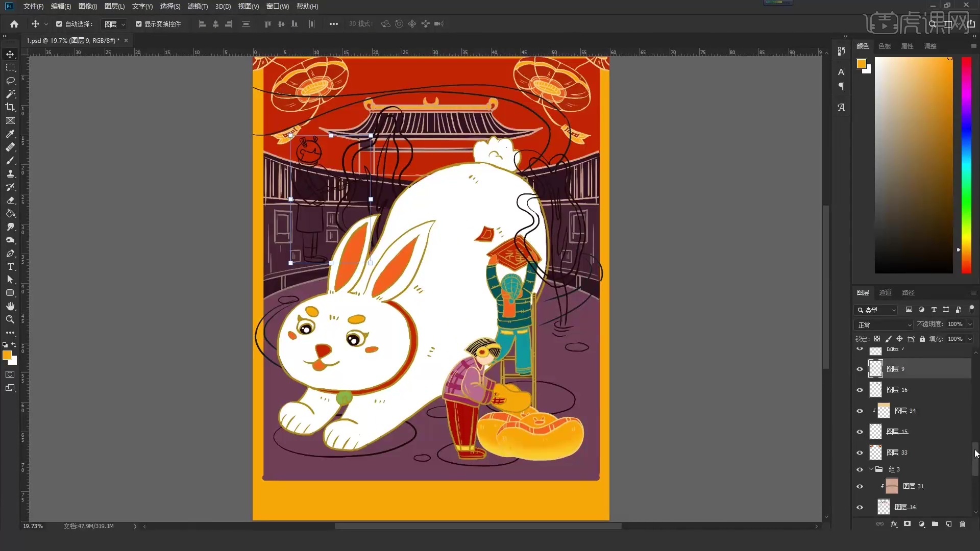The image size is (980, 551).
Task: Select the History Brush tool
Action: tap(10, 187)
